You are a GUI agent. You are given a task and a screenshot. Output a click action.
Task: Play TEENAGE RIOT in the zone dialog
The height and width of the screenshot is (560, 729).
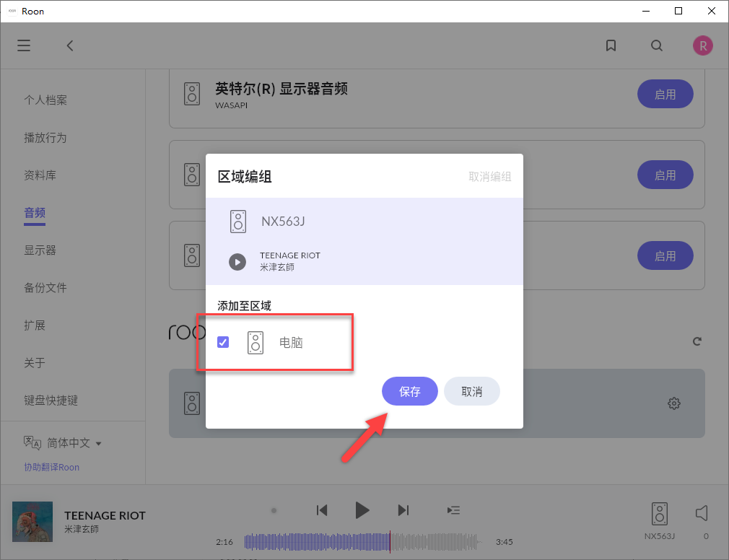tap(237, 262)
